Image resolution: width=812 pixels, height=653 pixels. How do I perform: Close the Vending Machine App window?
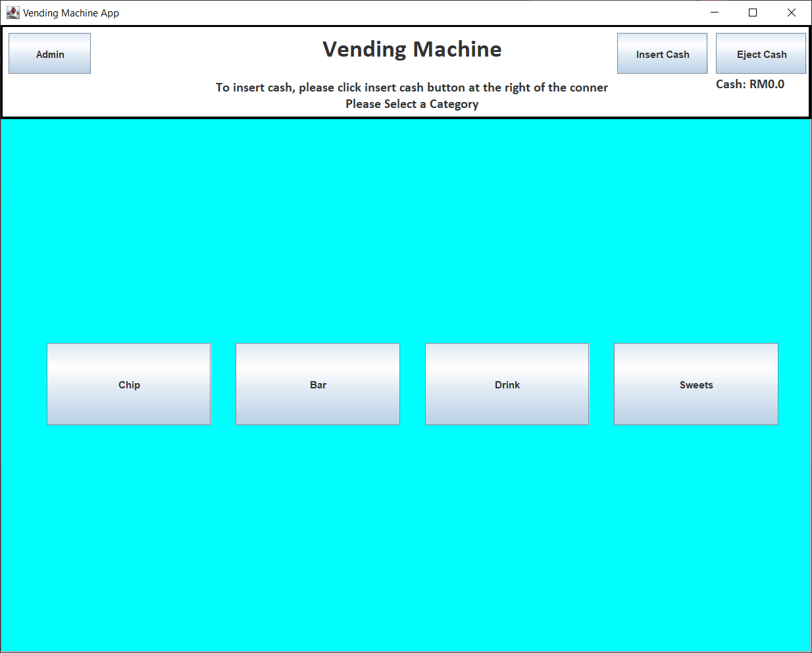[792, 13]
